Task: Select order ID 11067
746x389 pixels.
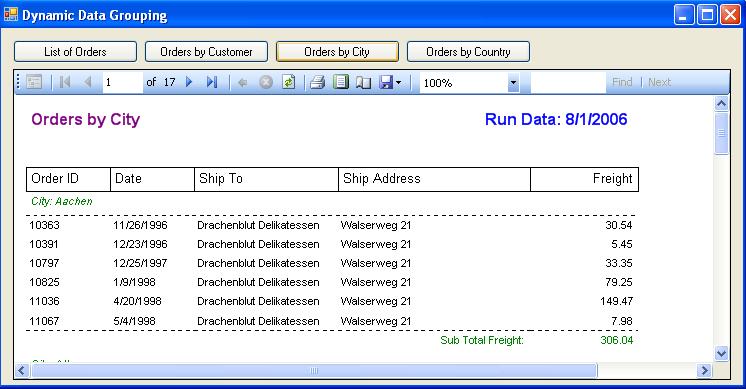Action: coord(44,321)
